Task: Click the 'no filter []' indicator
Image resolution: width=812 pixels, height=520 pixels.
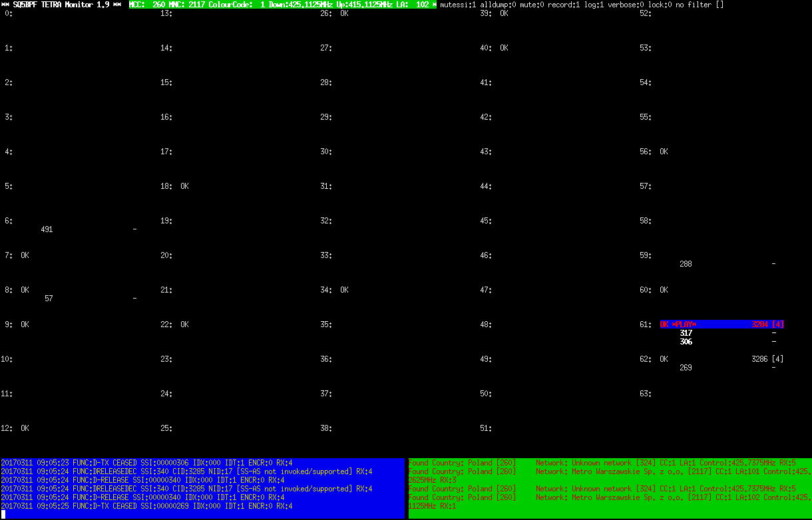Action: pos(700,5)
